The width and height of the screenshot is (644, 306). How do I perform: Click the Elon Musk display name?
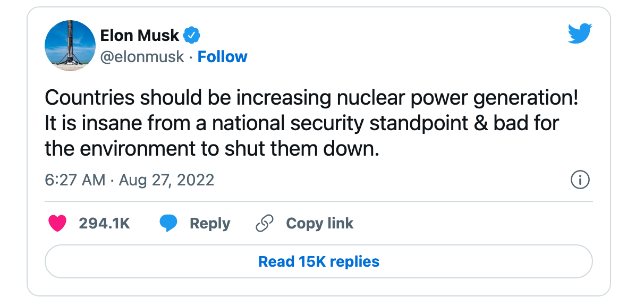140,36
